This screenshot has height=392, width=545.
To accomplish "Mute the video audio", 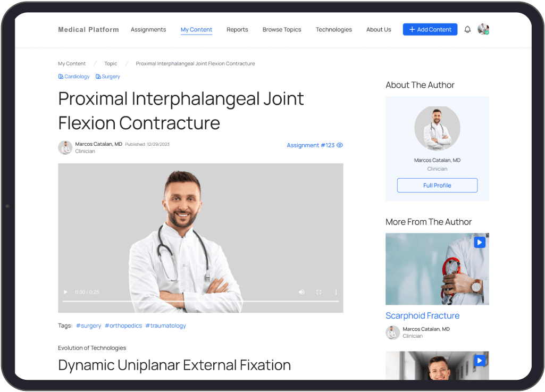I will tap(301, 292).
